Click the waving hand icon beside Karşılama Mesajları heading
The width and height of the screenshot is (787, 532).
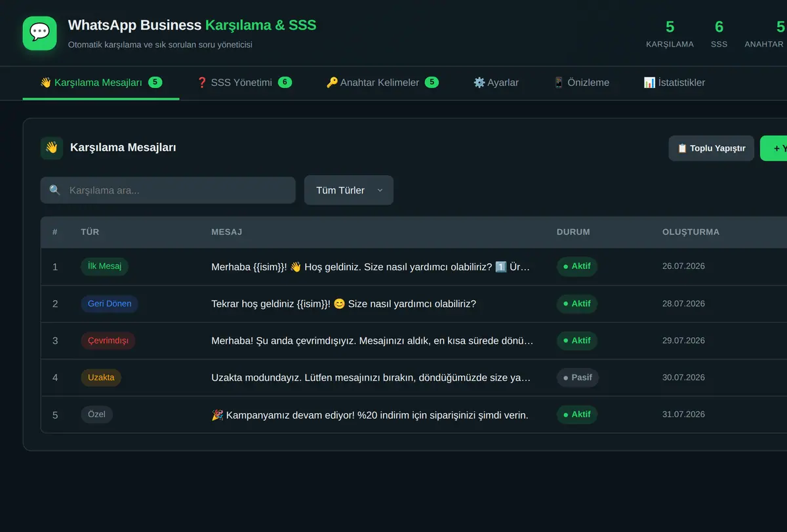coord(52,148)
